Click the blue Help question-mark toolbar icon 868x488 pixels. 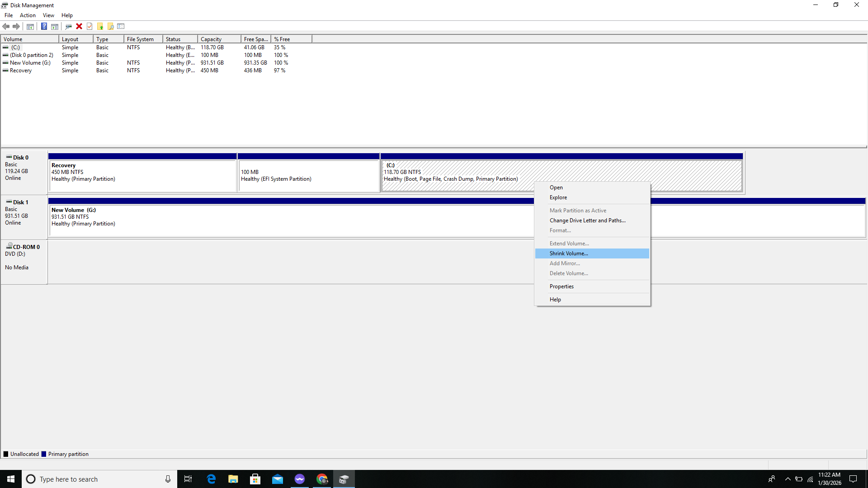(44, 26)
